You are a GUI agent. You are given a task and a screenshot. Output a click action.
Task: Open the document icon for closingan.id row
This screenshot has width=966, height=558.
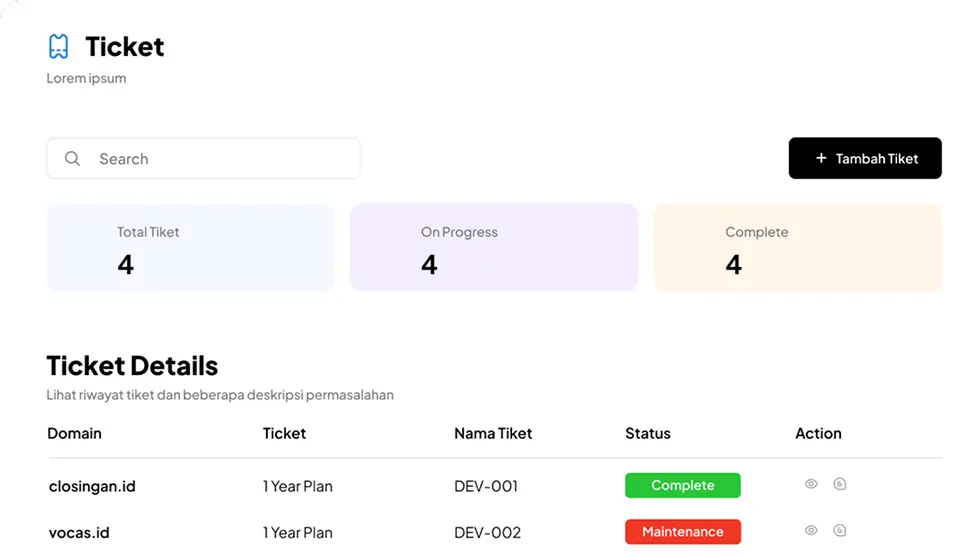pos(840,484)
